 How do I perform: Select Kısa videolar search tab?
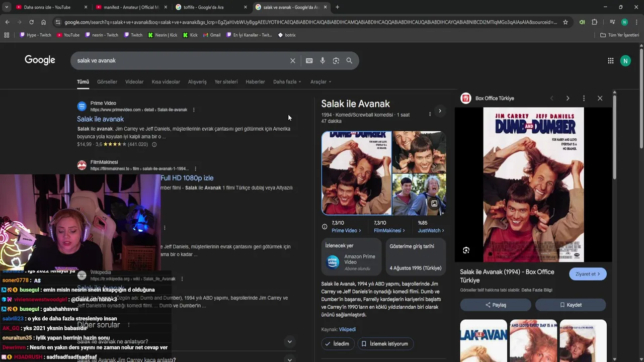(166, 82)
